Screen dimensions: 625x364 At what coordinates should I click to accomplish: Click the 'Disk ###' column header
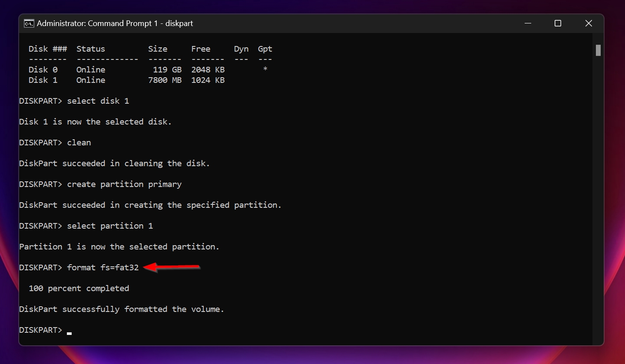pos(48,49)
